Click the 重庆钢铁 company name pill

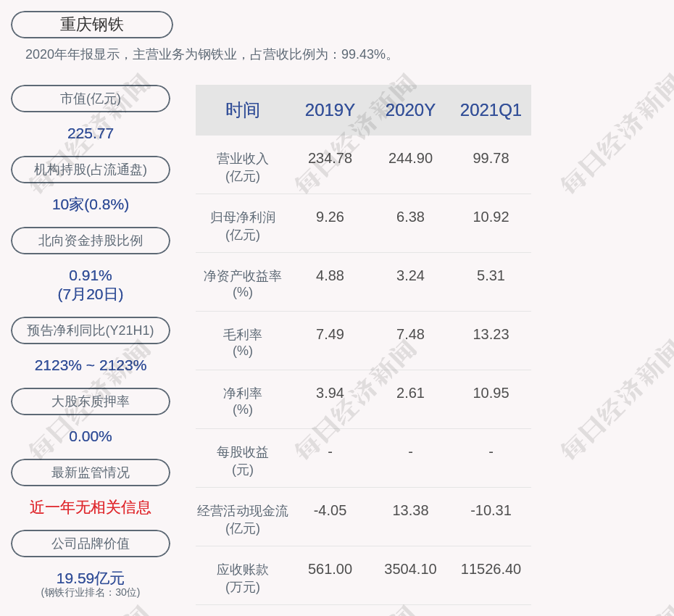pyautogui.click(x=91, y=25)
